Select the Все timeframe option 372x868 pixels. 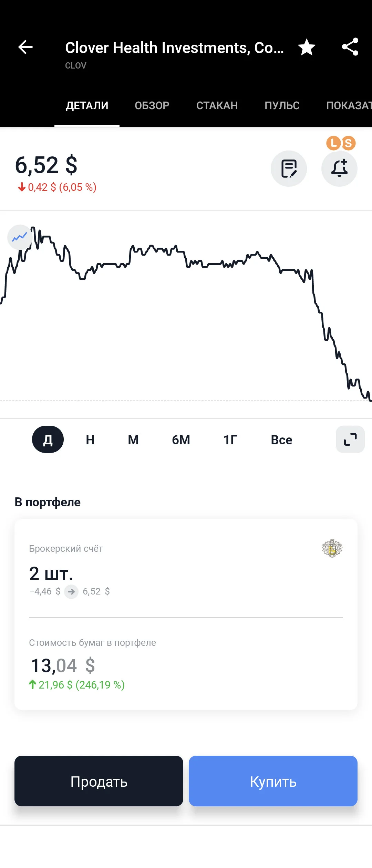click(281, 440)
